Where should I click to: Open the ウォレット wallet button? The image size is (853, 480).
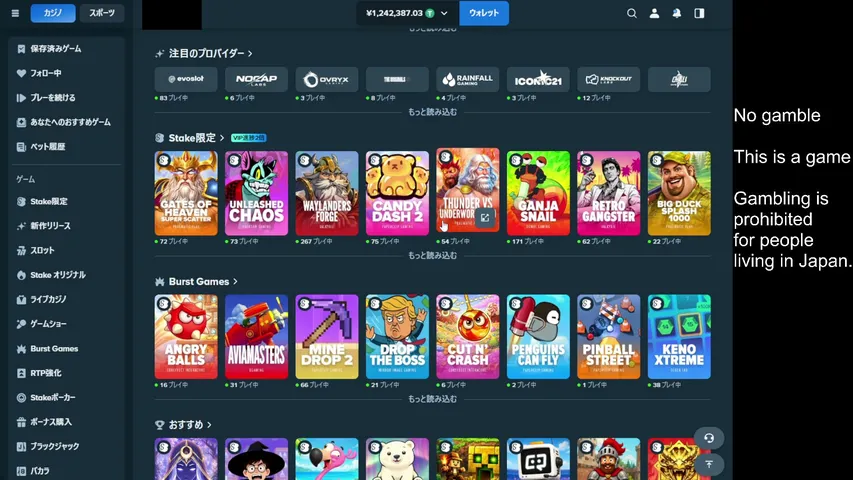[x=484, y=13]
